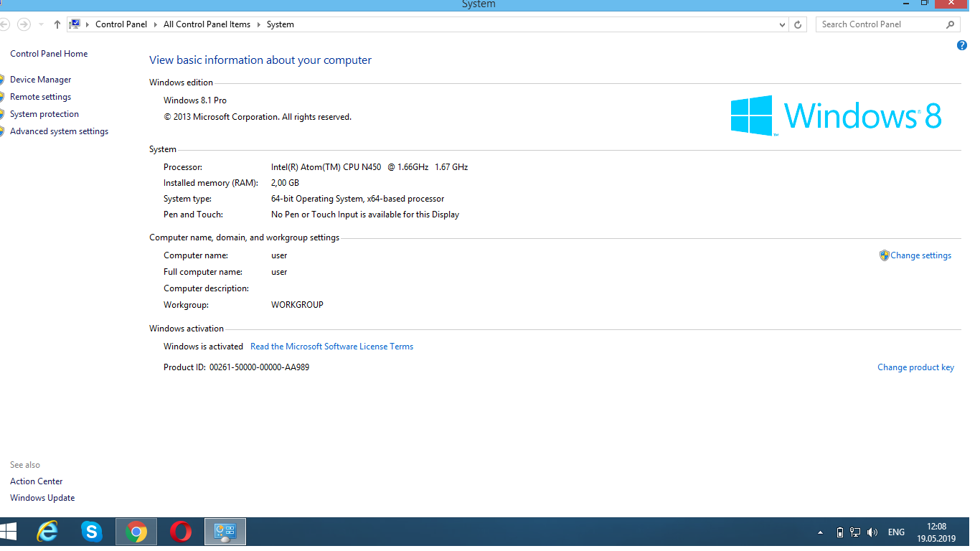Open Advanced system settings
This screenshot has height=551, width=980.
tap(60, 131)
